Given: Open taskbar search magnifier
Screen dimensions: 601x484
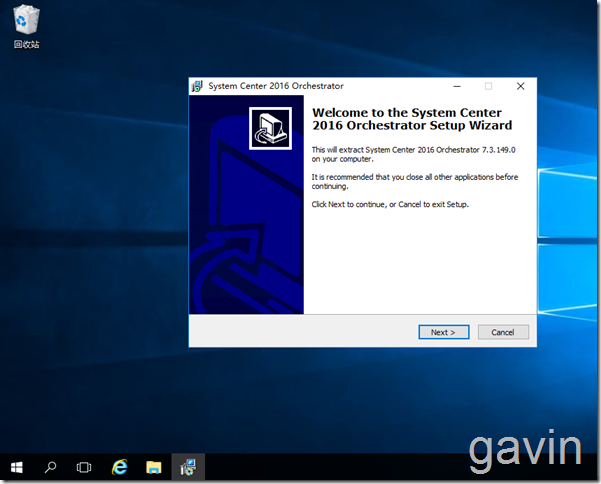Looking at the screenshot, I should coord(50,467).
